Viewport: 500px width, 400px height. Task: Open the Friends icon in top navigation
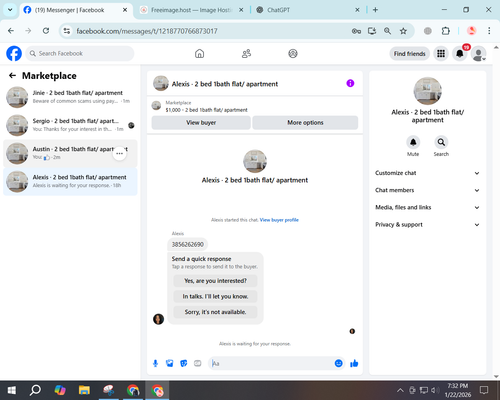[246, 53]
